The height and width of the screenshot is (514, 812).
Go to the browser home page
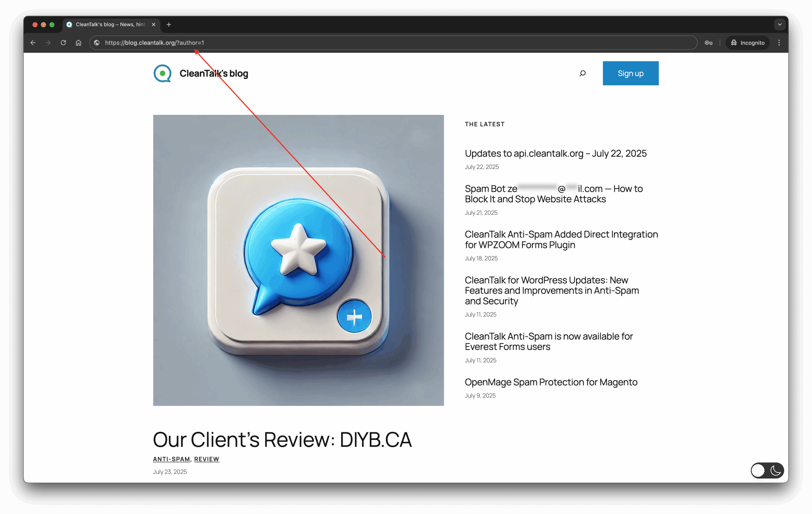[79, 43]
